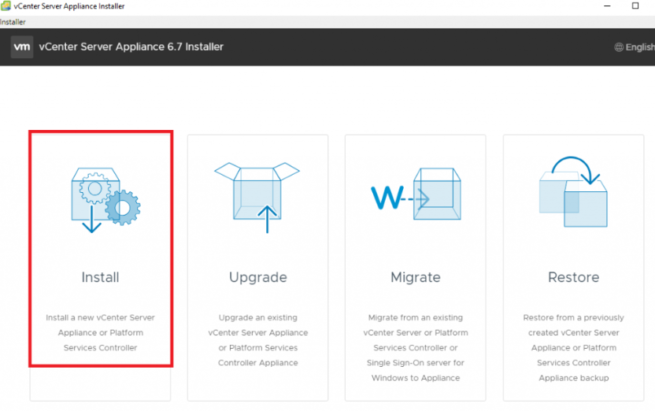Click the Upgrade open-box arrow icon
Image resolution: width=655 pixels, height=411 pixels.
pos(257,197)
